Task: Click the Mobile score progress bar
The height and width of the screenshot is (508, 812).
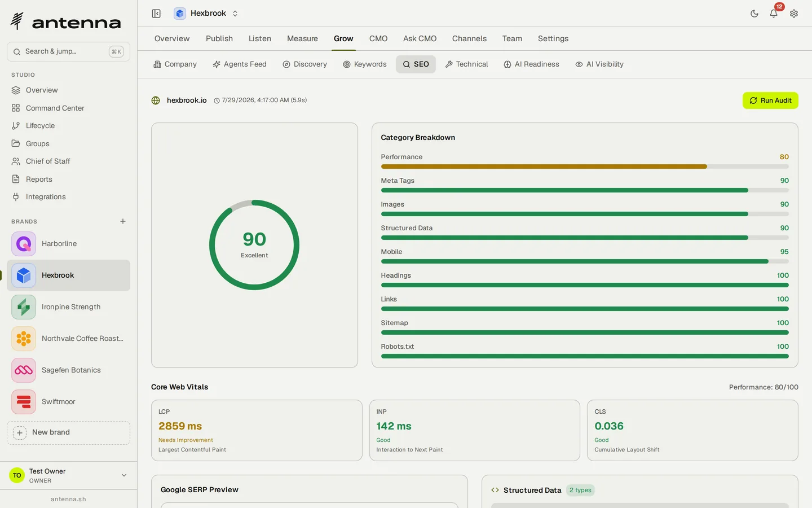Action: pyautogui.click(x=585, y=261)
